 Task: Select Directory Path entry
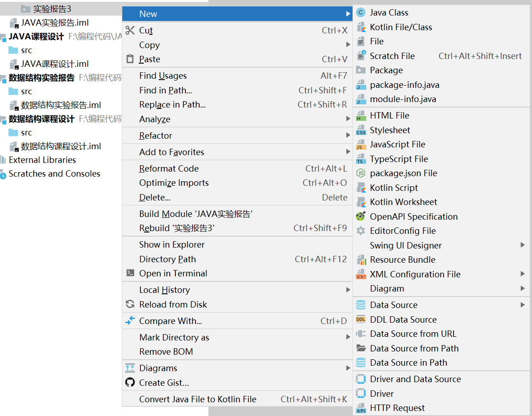237,259
